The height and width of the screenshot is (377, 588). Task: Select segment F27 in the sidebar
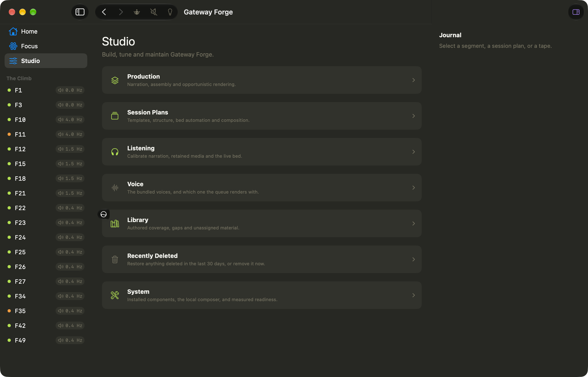click(x=46, y=281)
